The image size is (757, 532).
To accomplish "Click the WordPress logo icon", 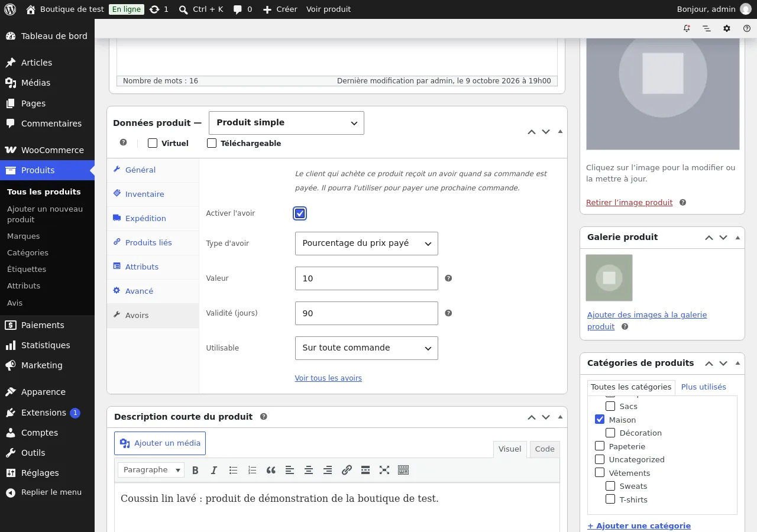I will pos(10,9).
